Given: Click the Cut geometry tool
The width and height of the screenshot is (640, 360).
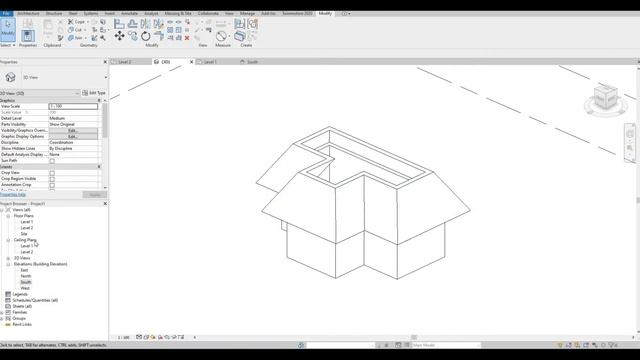Looking at the screenshot, I should (x=76, y=30).
